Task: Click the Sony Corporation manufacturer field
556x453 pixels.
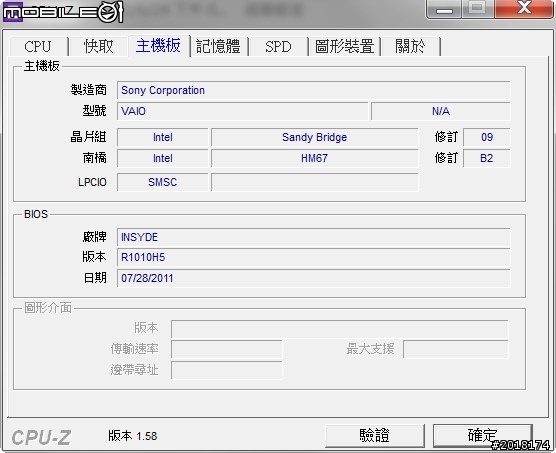Action: pyautogui.click(x=313, y=90)
